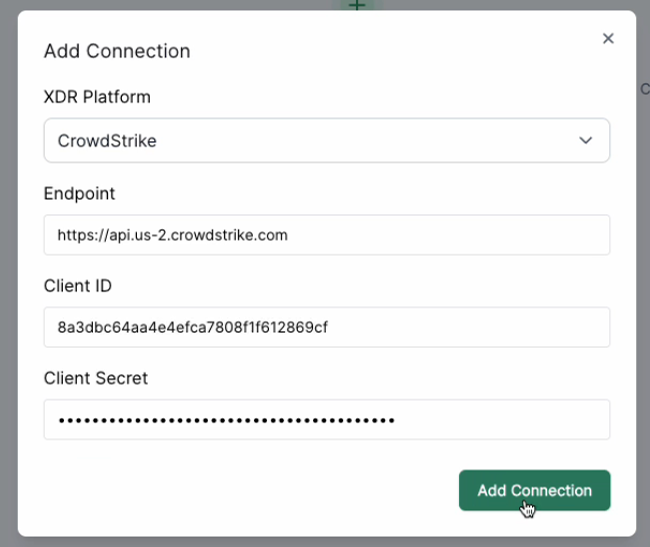Click the Endpoint field label
Viewport: 650px width, 547px height.
coord(79,193)
